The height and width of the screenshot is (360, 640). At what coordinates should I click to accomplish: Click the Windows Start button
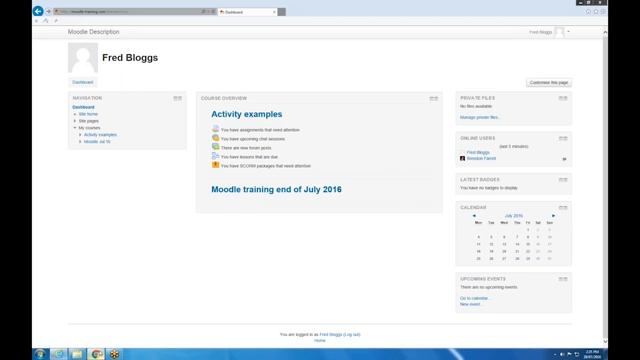[40, 354]
